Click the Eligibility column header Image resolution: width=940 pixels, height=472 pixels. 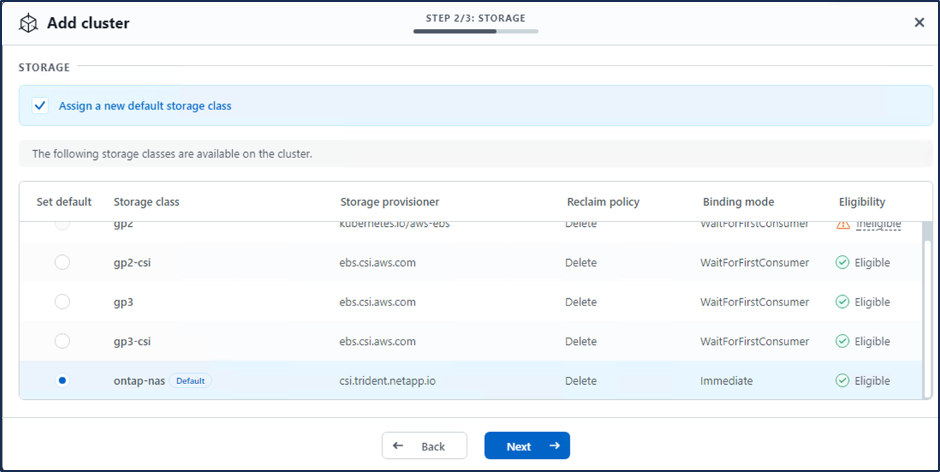(861, 202)
